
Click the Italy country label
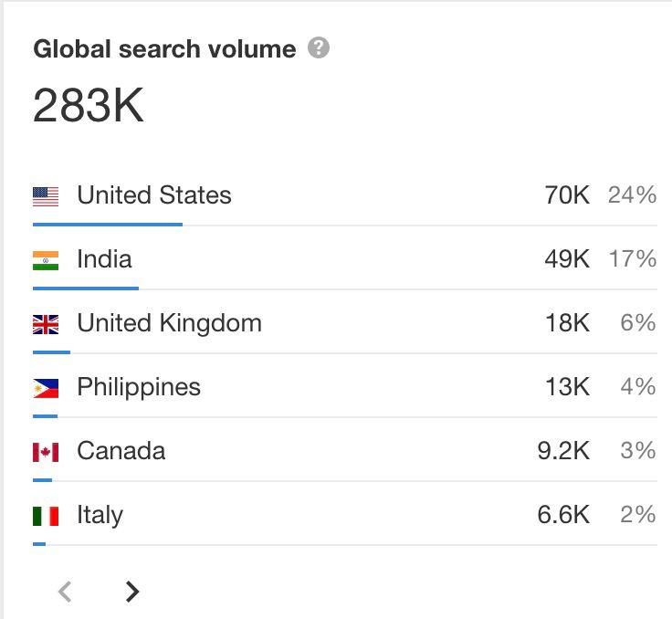coord(100,515)
